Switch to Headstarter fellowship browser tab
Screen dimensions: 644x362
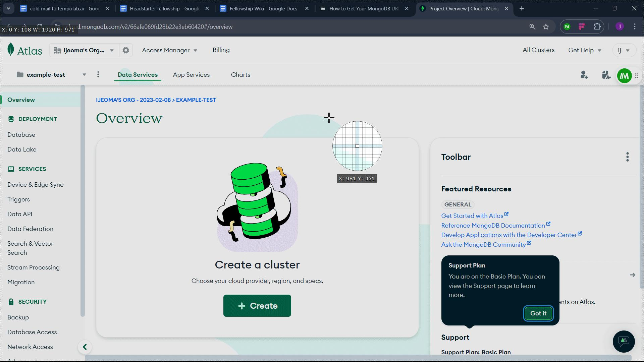164,9
